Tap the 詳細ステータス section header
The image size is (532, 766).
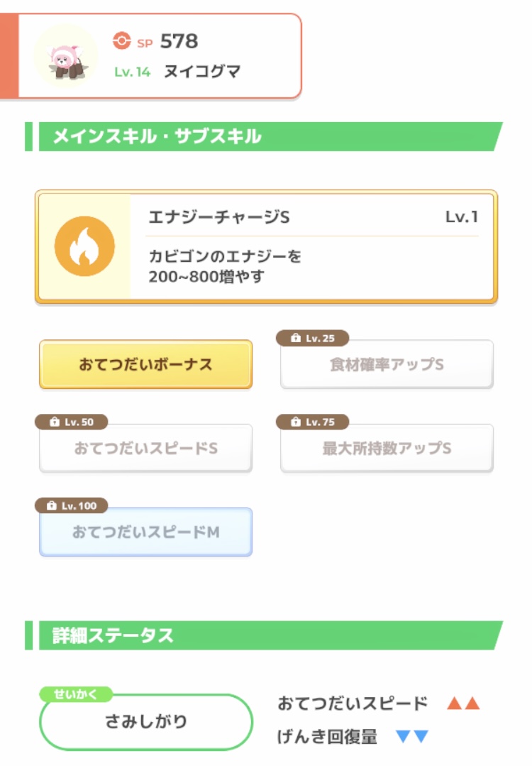click(x=264, y=635)
